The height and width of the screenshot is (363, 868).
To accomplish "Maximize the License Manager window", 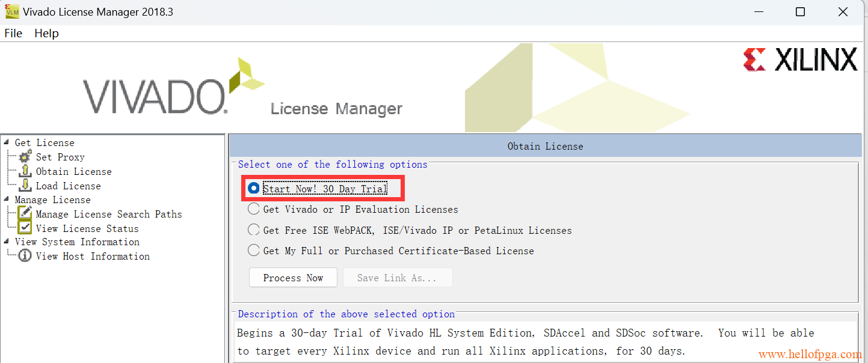I will click(x=800, y=12).
